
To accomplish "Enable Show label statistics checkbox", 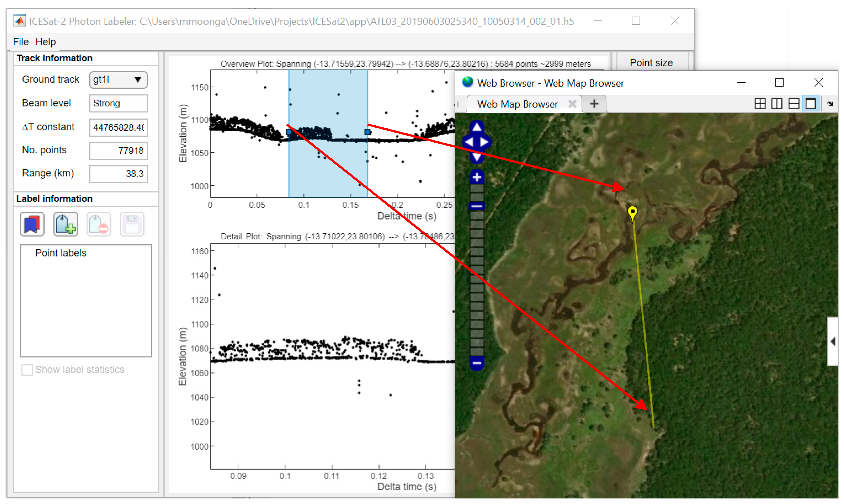I will (x=27, y=369).
